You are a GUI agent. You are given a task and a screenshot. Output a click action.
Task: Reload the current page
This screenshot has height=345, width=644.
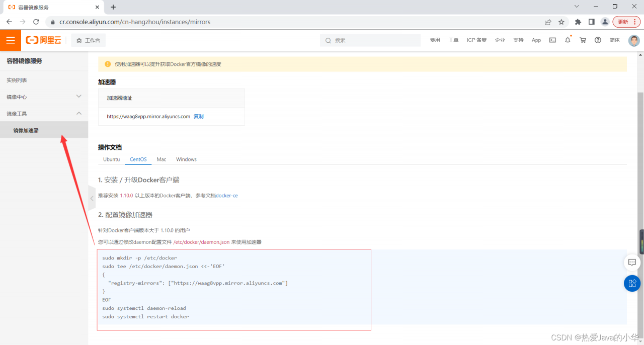36,22
